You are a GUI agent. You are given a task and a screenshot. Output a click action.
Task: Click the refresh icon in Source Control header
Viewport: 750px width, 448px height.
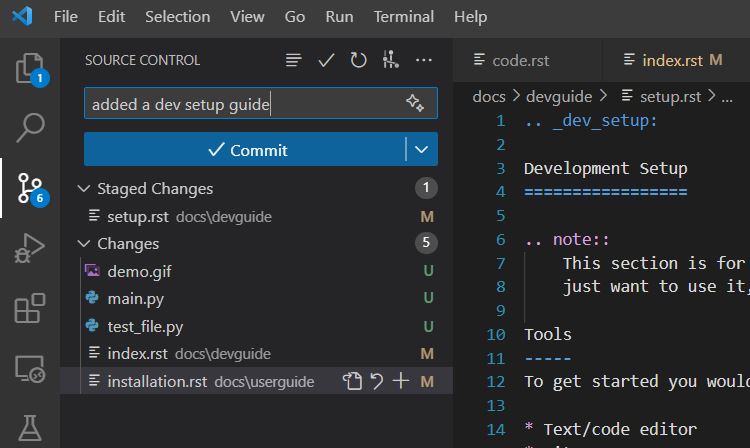358,61
